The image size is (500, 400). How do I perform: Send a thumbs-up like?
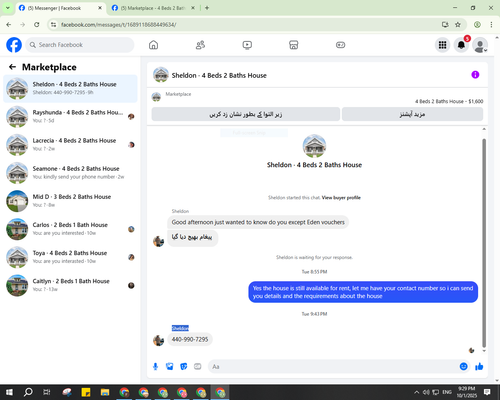pos(479,367)
